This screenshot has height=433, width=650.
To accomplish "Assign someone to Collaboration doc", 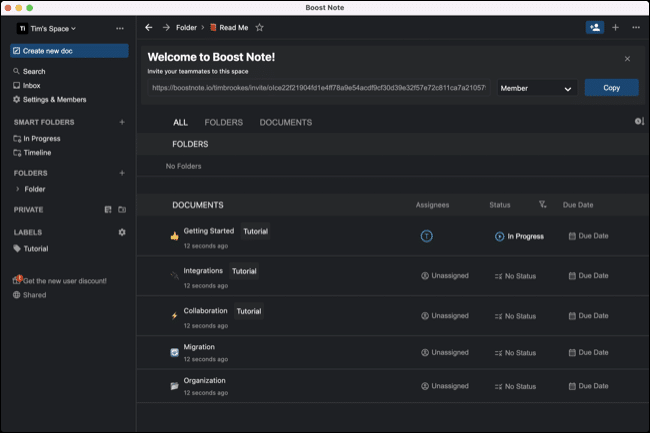I will [445, 316].
